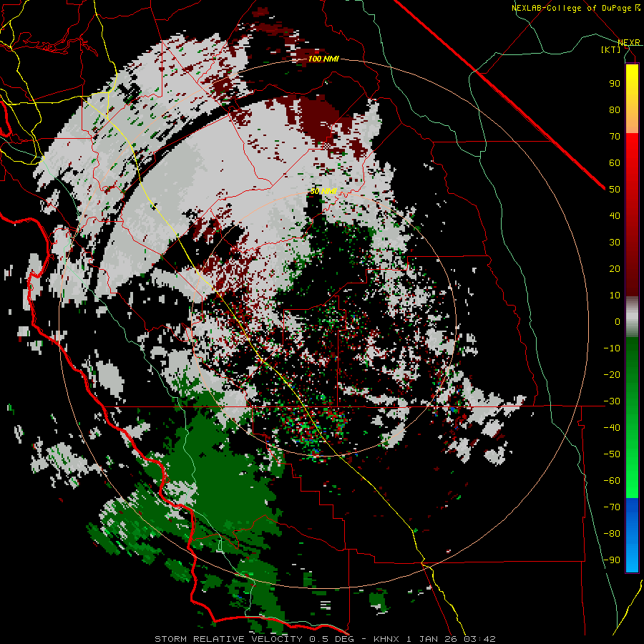Click the -40 value on the velocity scale
This screenshot has height=644, width=644.
click(x=612, y=428)
